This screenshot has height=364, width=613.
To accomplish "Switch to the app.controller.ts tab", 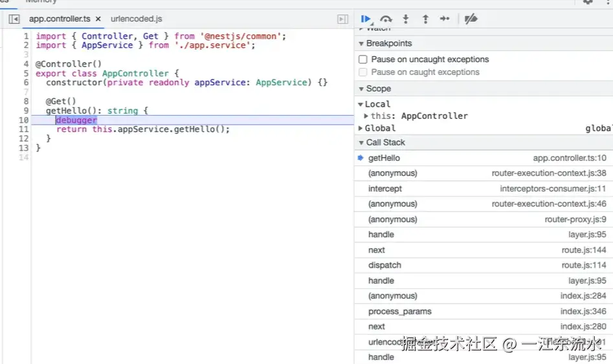I will click(x=60, y=19).
